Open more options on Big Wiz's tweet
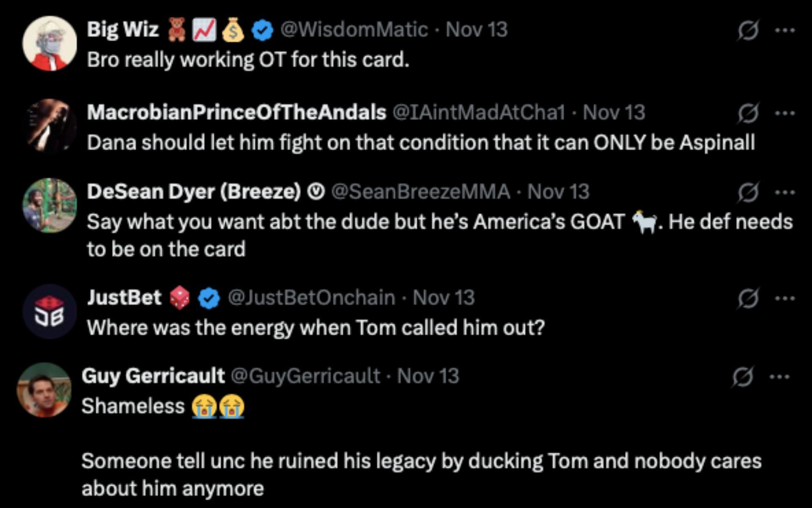This screenshot has height=508, width=812. 785,30
